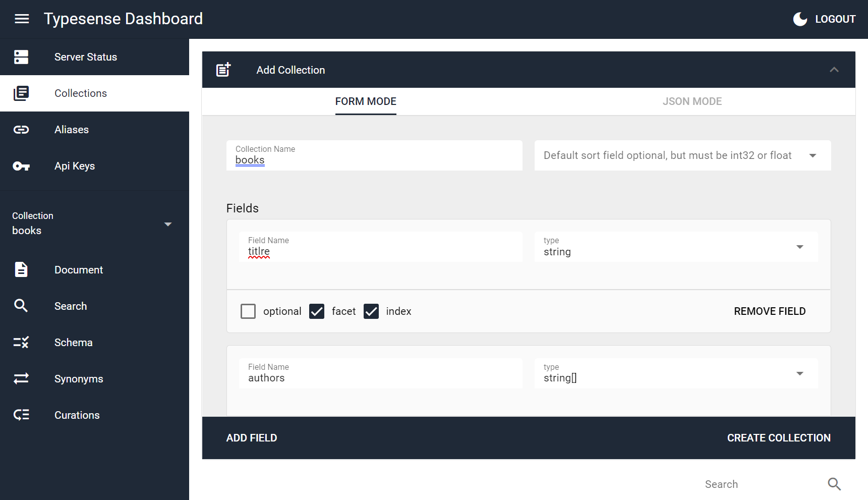Image resolution: width=868 pixels, height=500 pixels.
Task: Click the Fields section heading
Action: point(243,208)
